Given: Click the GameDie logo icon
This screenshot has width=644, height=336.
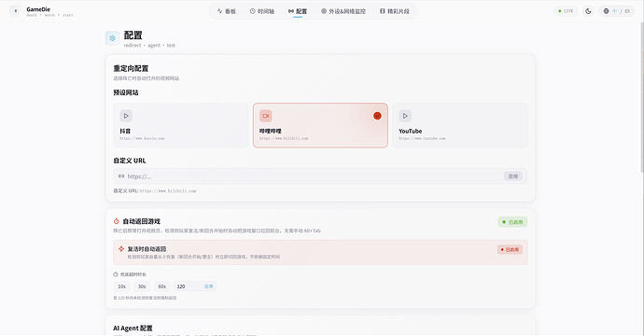Looking at the screenshot, I should [x=16, y=11].
